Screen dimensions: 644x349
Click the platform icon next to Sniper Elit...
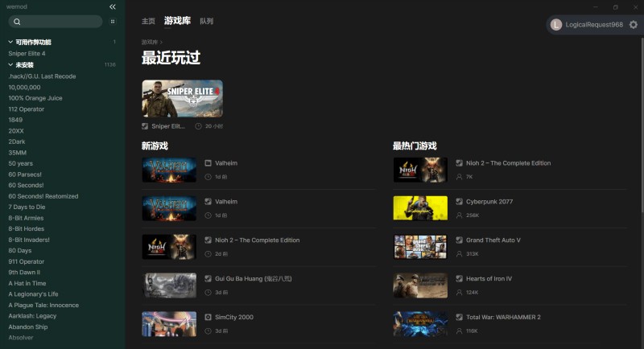145,126
